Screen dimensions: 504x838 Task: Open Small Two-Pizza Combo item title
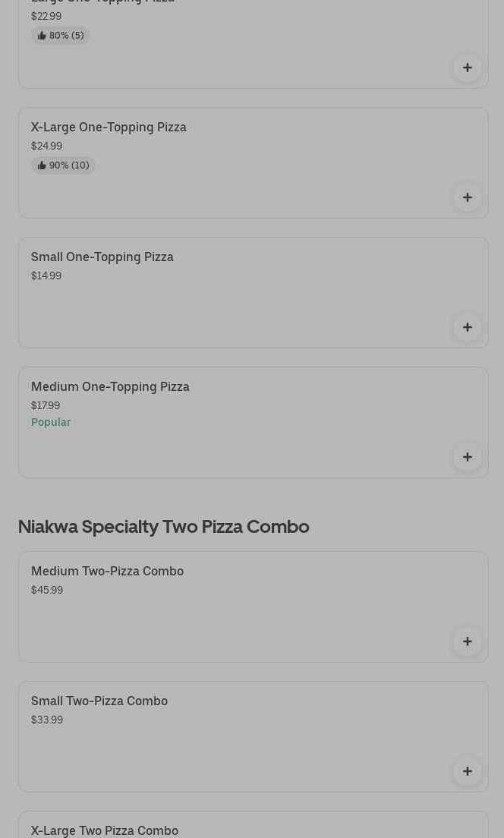coord(99,701)
